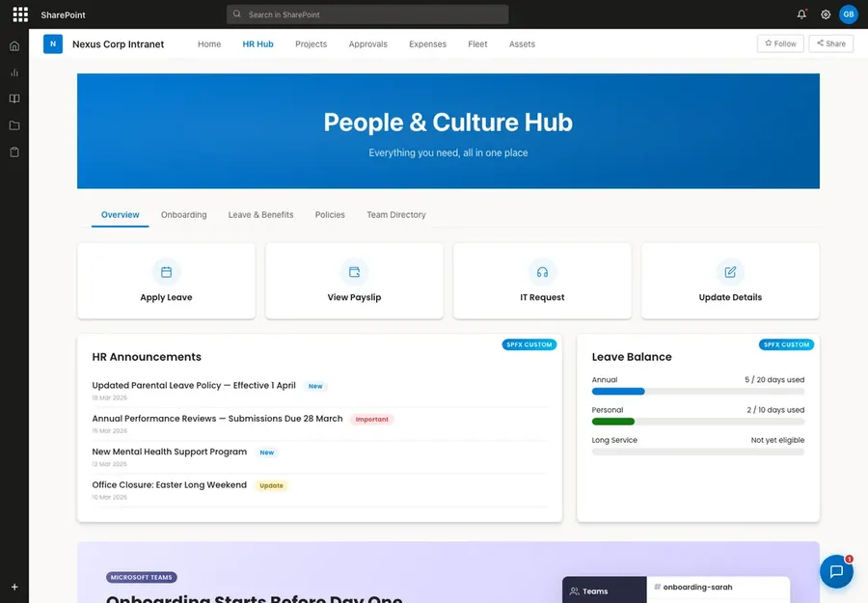868x603 pixels.
Task: Open Updated Parental Leave Policy announcement
Action: (194, 385)
